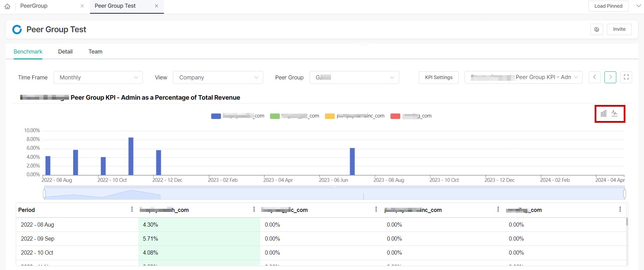This screenshot has width=644, height=270.
Task: Click the icon button left of Invite
Action: pos(597,29)
